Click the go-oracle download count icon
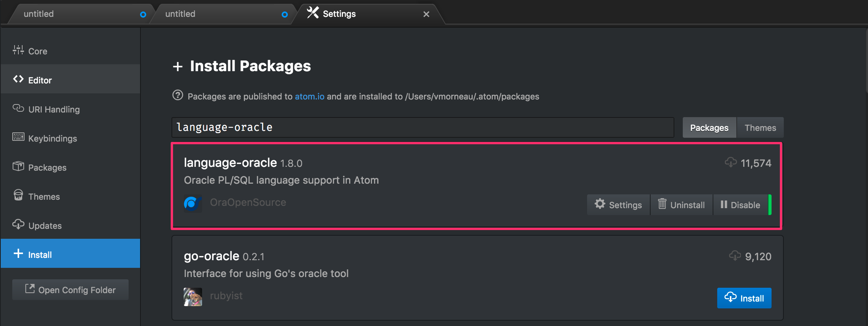The image size is (868, 326). (x=735, y=256)
